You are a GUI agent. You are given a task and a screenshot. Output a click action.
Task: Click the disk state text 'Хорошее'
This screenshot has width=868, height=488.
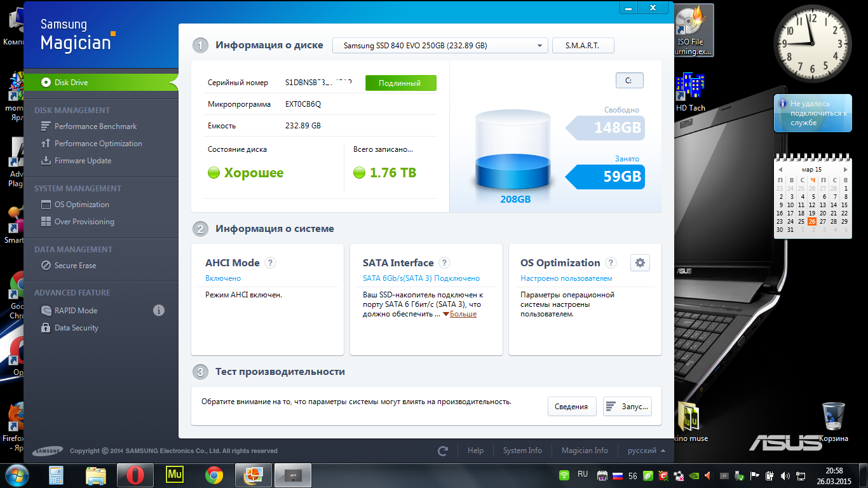(254, 173)
